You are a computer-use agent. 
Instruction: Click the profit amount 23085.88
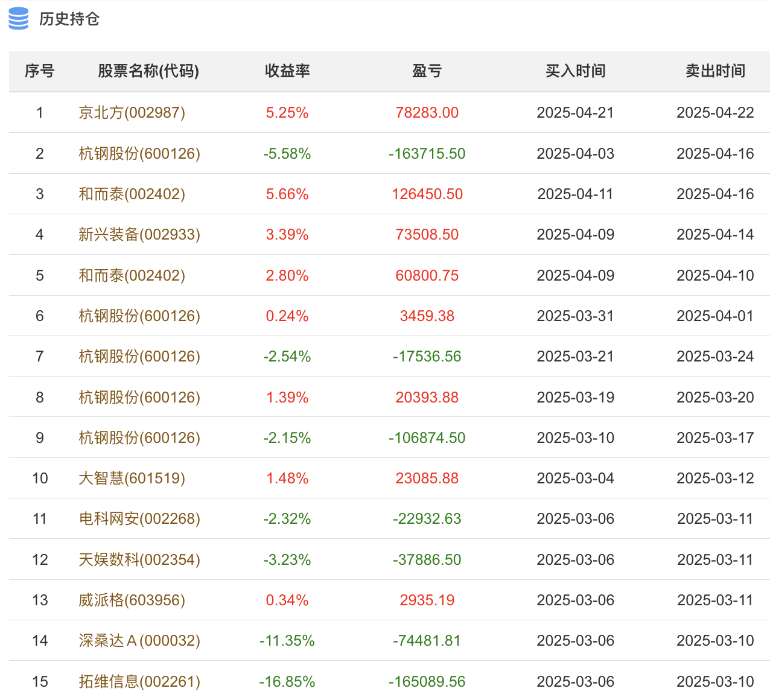(x=427, y=478)
